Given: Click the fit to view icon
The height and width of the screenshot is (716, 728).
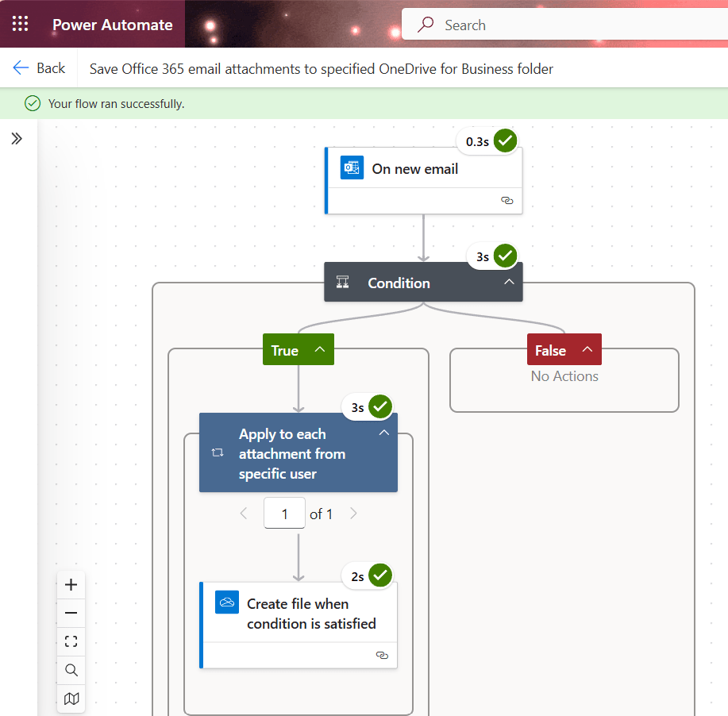Looking at the screenshot, I should pyautogui.click(x=71, y=641).
